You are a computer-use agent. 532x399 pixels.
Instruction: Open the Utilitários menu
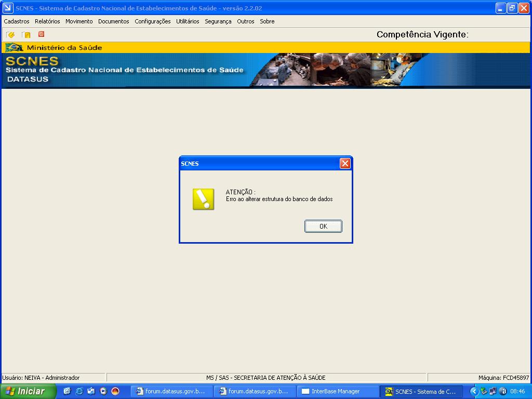pos(188,21)
